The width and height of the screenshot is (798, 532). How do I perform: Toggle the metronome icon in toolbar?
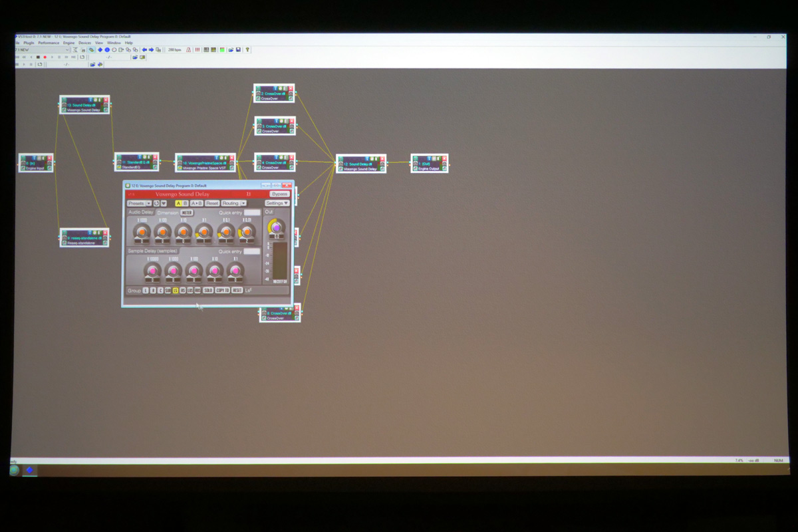188,50
